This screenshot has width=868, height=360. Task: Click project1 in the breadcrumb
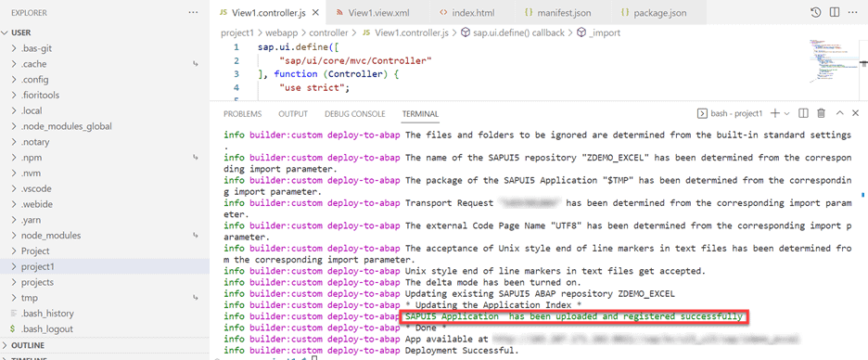pyautogui.click(x=236, y=32)
